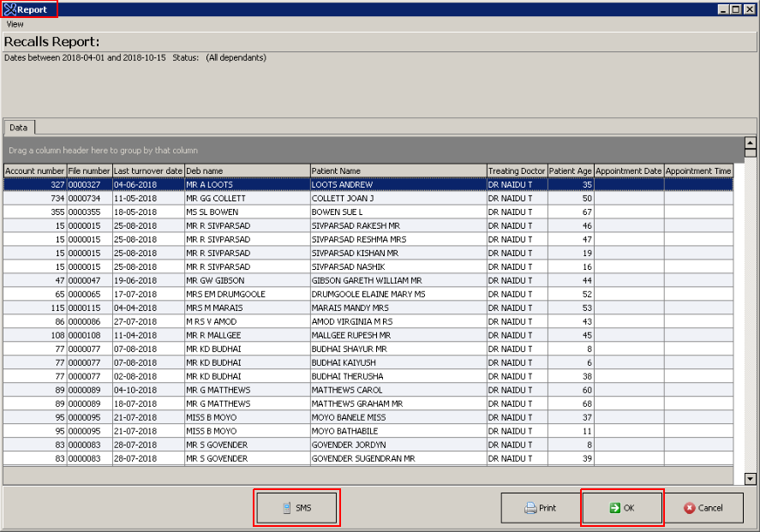
Task: Confirm with the green OK button
Action: tap(622, 508)
